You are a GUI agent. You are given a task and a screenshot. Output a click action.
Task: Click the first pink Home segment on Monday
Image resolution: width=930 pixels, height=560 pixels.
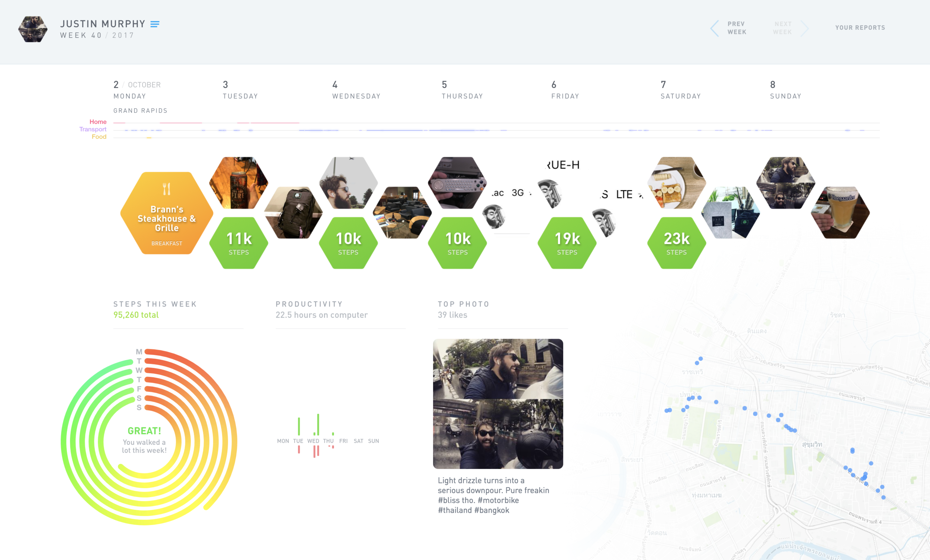pos(119,123)
